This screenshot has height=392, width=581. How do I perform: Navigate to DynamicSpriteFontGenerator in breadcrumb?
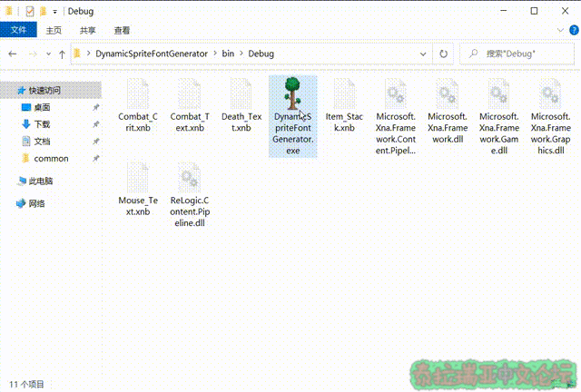tap(152, 54)
